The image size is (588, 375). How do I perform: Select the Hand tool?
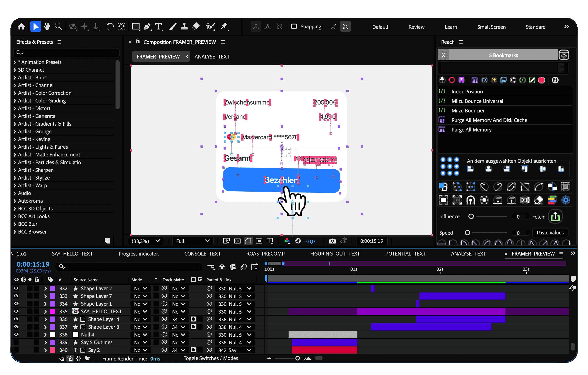(47, 26)
